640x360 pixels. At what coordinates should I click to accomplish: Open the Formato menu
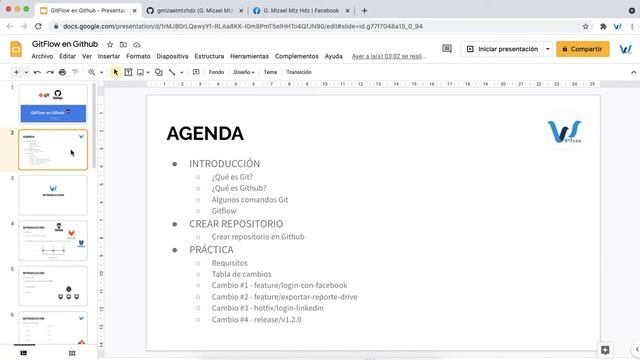point(138,56)
